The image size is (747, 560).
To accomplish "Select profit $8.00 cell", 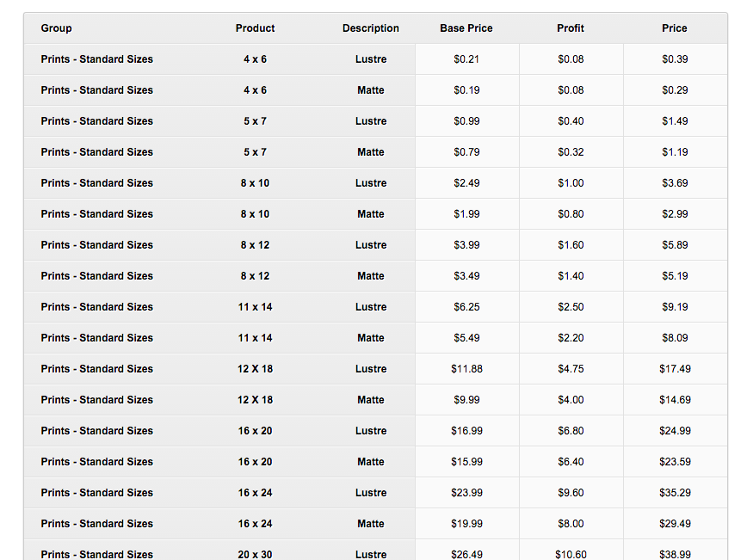I will click(x=571, y=523).
